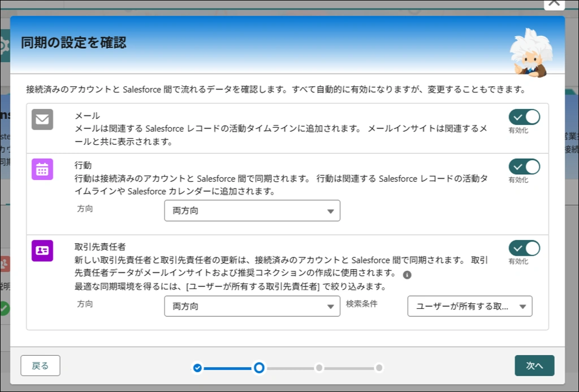The height and width of the screenshot is (392, 579).
Task: Click the info icon in contact description
Action: (407, 275)
